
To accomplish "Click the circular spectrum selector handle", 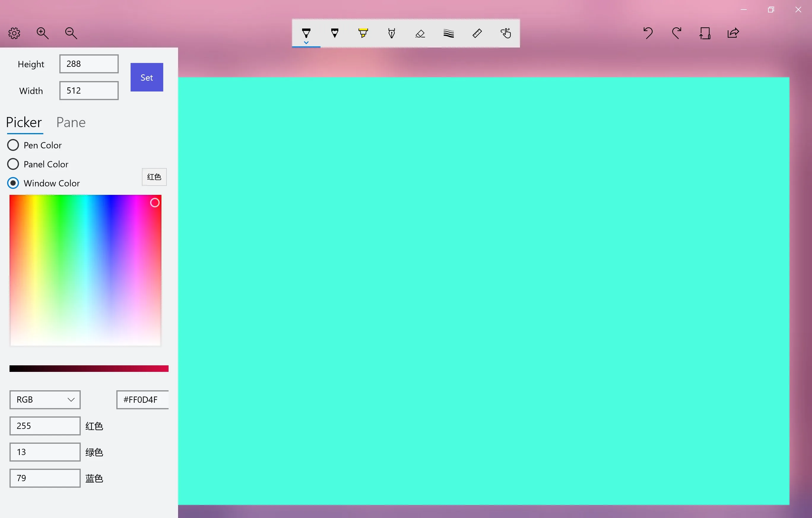I will tap(155, 203).
